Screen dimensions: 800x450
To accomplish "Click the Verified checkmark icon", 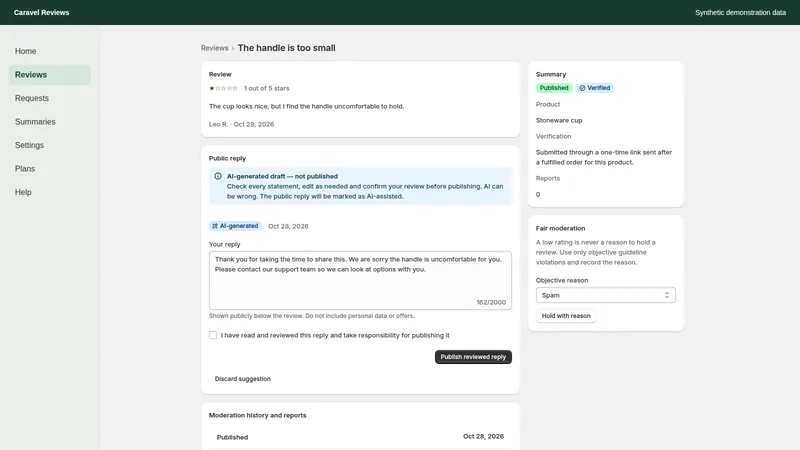I will coord(582,88).
